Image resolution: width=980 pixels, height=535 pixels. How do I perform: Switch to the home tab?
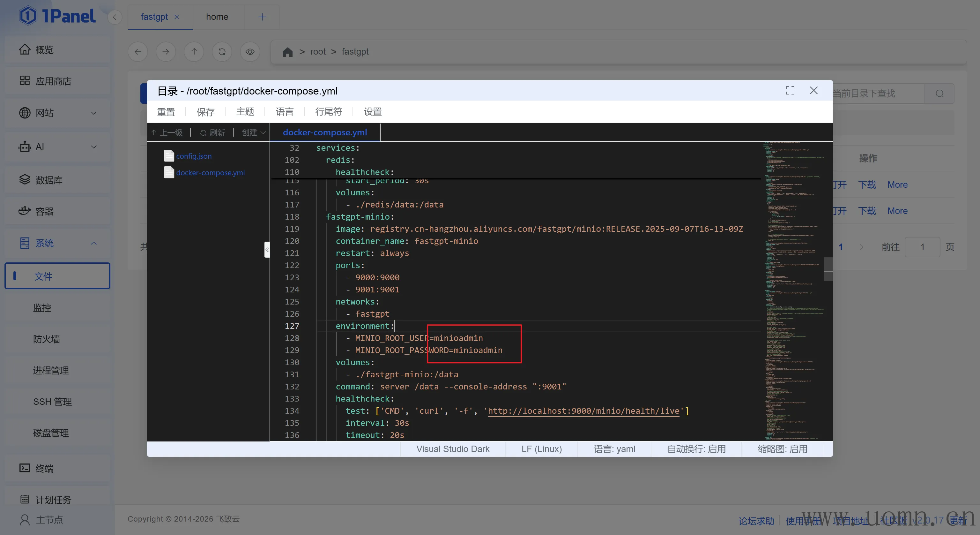[x=217, y=17]
